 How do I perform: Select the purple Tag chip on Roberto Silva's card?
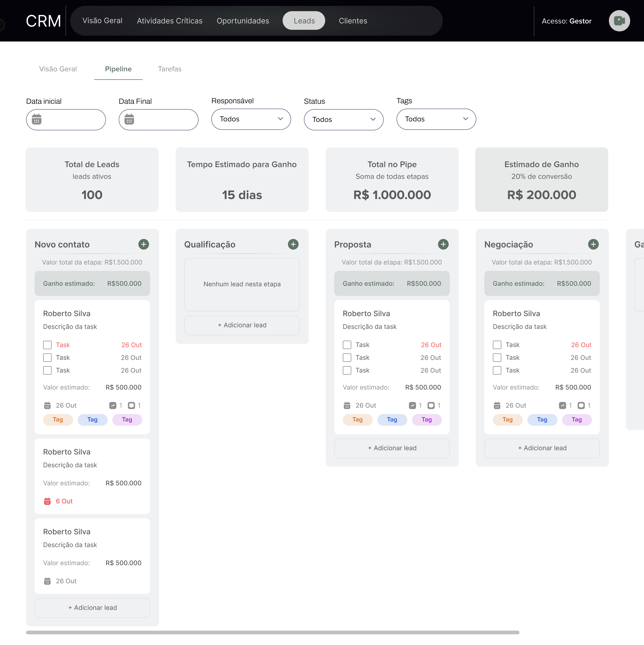pyautogui.click(x=127, y=420)
